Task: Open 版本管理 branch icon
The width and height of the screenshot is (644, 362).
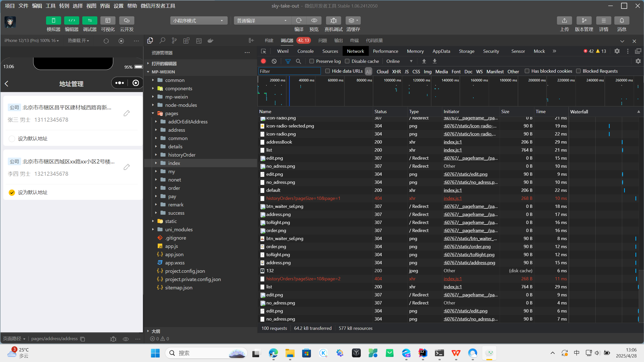Action: click(584, 20)
